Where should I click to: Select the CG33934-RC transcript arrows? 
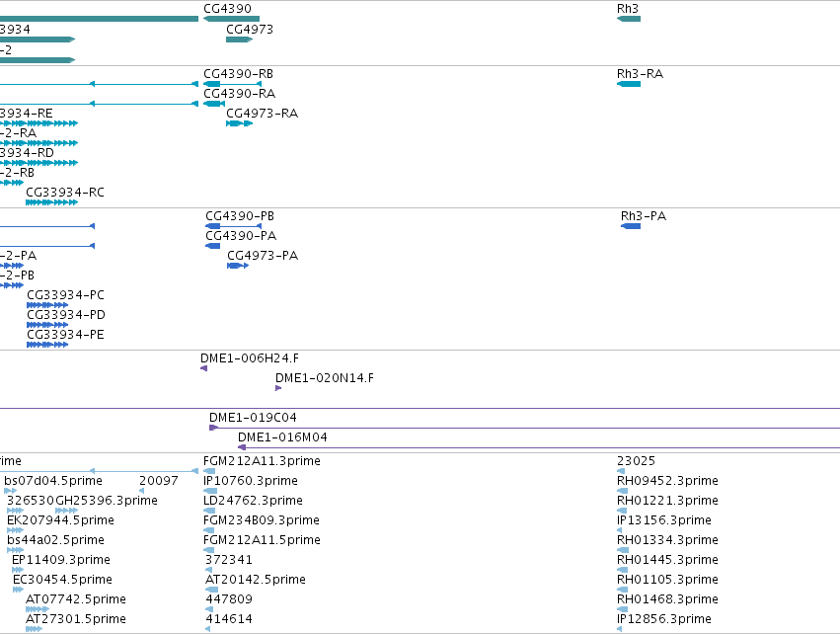coord(52,202)
